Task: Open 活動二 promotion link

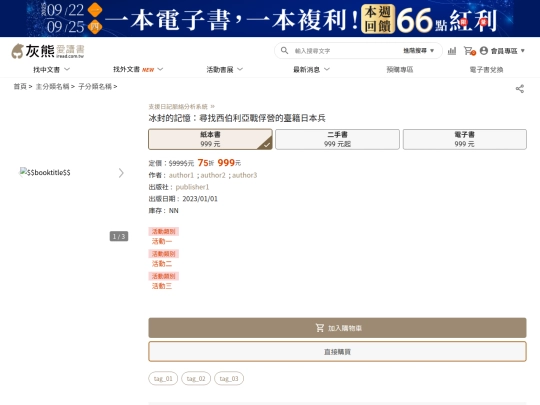Action: tap(162, 264)
